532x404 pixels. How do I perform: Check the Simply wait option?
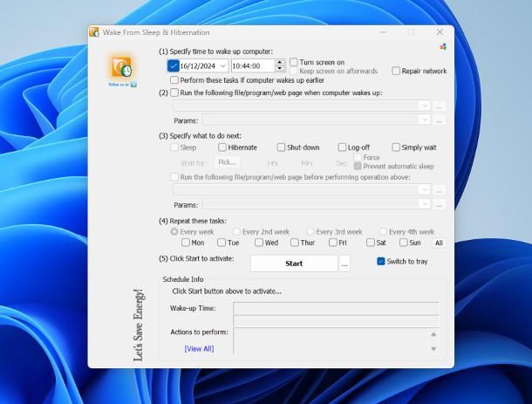396,147
